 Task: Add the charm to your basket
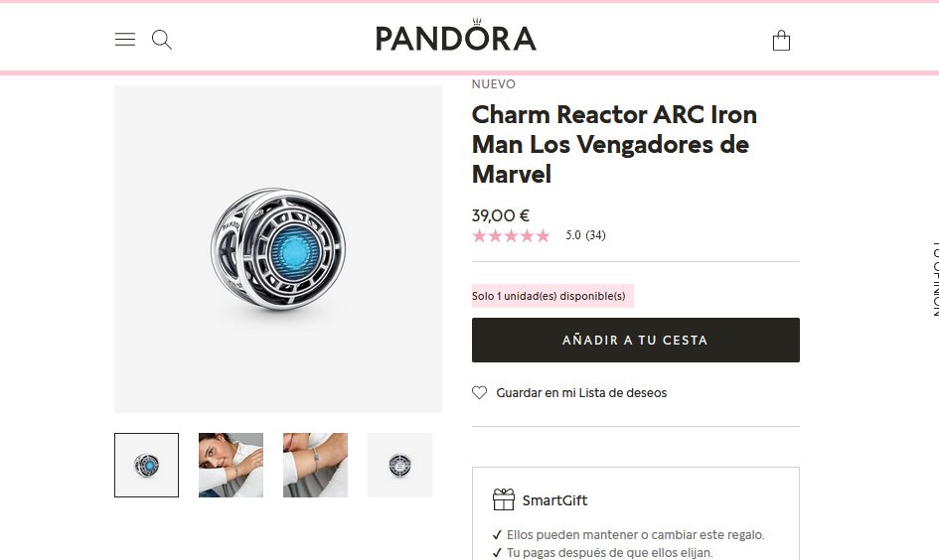(635, 340)
